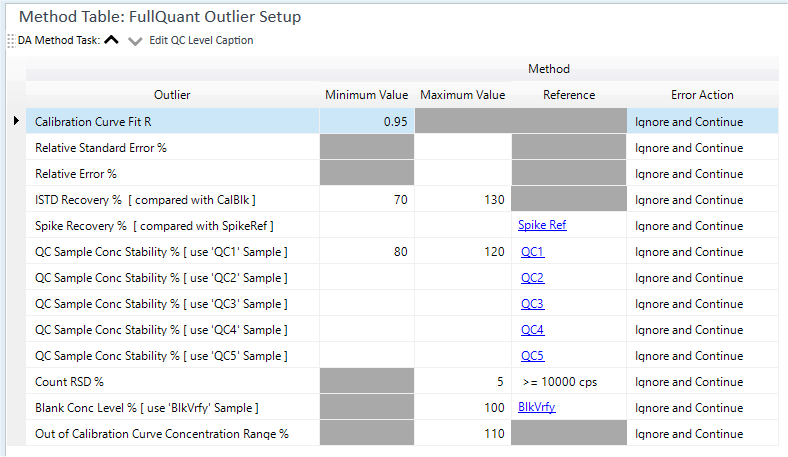Open Error Action for Out of Calibration row
The image size is (788, 457).
tap(703, 433)
